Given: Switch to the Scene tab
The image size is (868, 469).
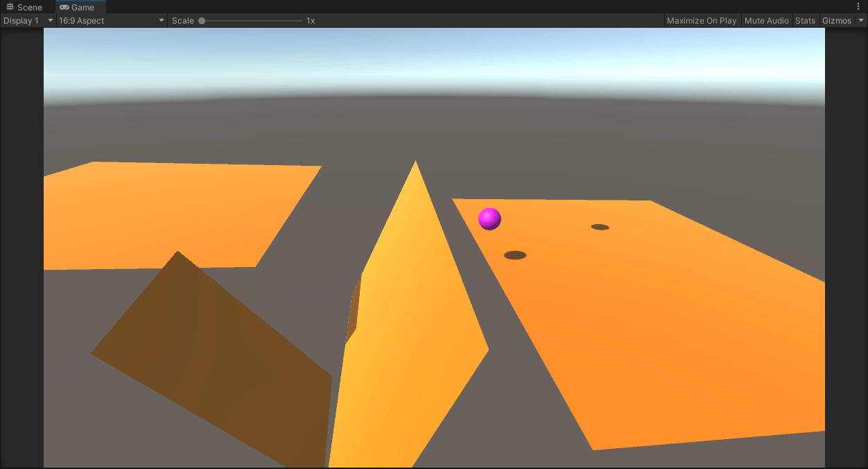Looking at the screenshot, I should tap(29, 7).
